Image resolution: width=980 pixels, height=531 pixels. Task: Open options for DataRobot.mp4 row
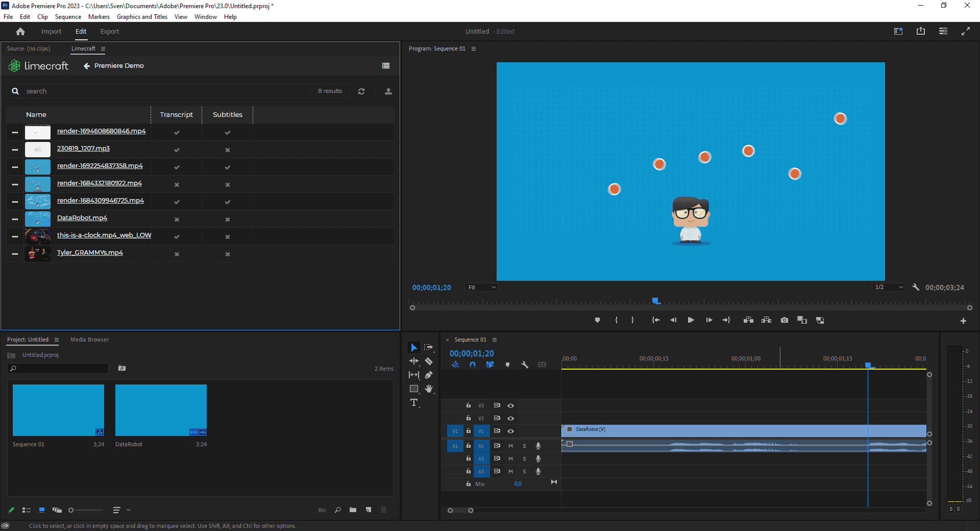[x=15, y=219]
